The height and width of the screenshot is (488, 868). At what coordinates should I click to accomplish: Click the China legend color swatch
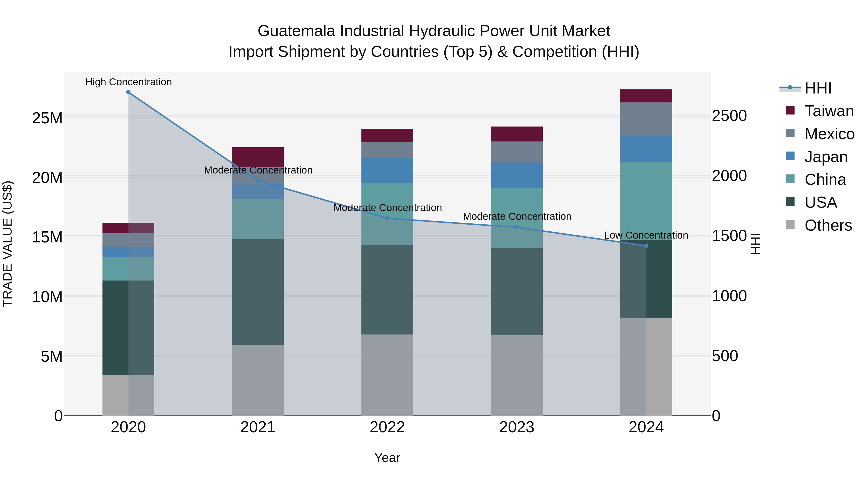790,179
